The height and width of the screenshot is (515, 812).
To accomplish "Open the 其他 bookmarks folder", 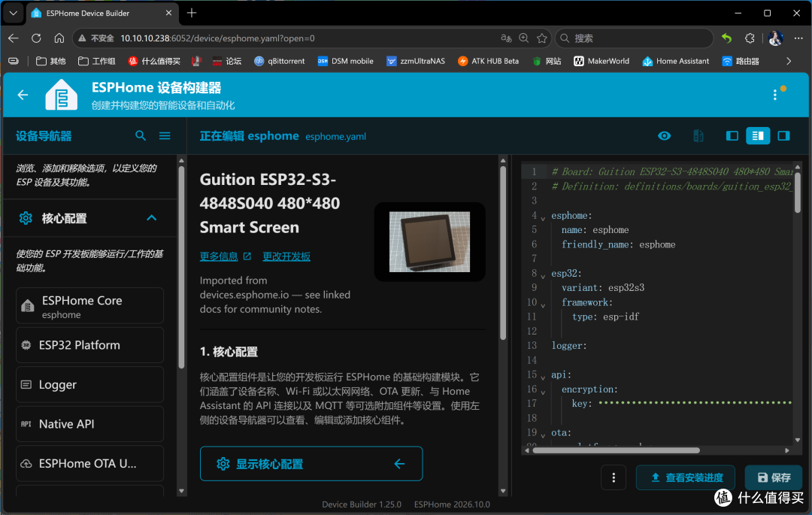I will [x=51, y=61].
